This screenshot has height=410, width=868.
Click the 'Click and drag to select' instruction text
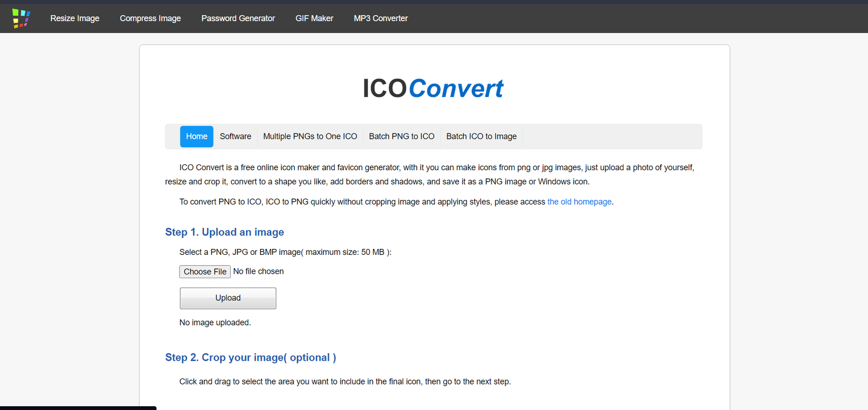pos(345,382)
